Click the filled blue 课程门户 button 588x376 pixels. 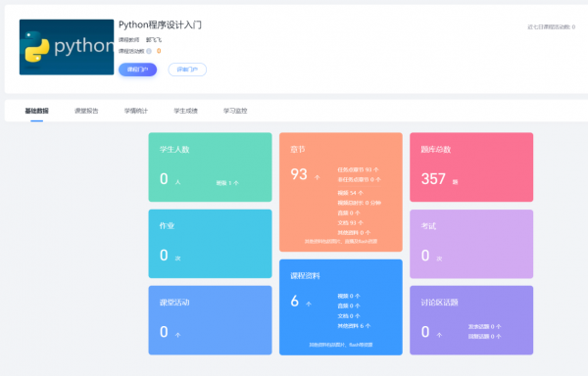click(x=137, y=70)
